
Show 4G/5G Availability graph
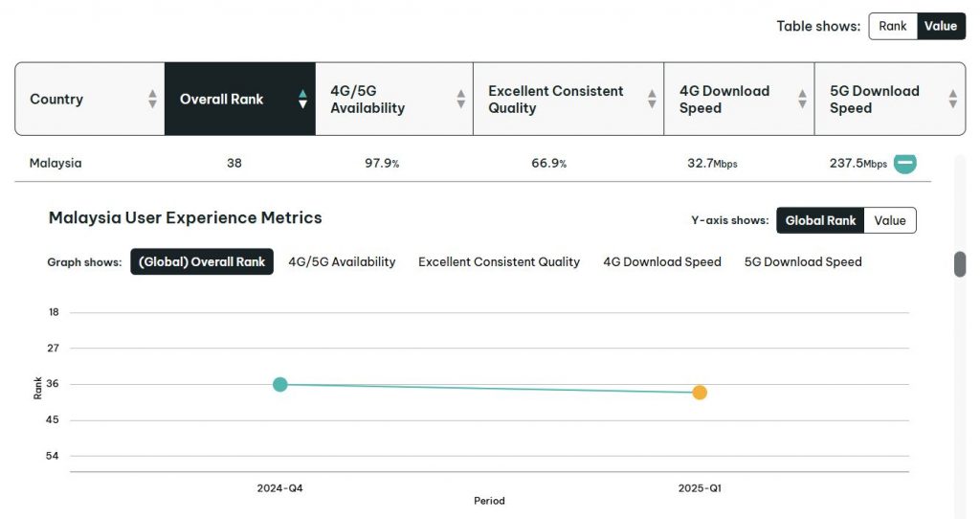[x=342, y=261]
